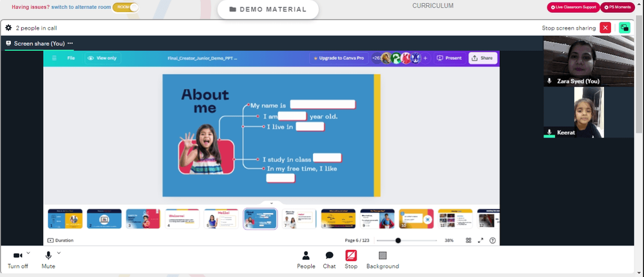Click Zara Syed's microphone icon
The image size is (644, 277).
(549, 81)
